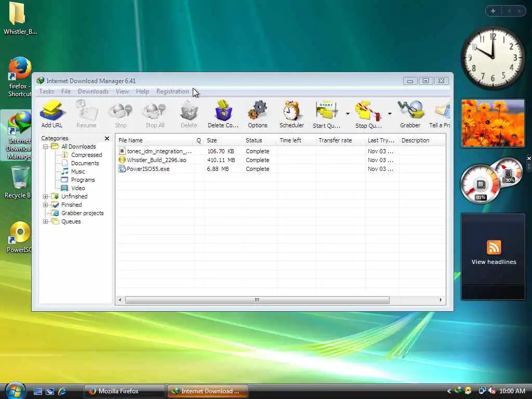
Task: Sort by Size column header
Action: (x=223, y=140)
